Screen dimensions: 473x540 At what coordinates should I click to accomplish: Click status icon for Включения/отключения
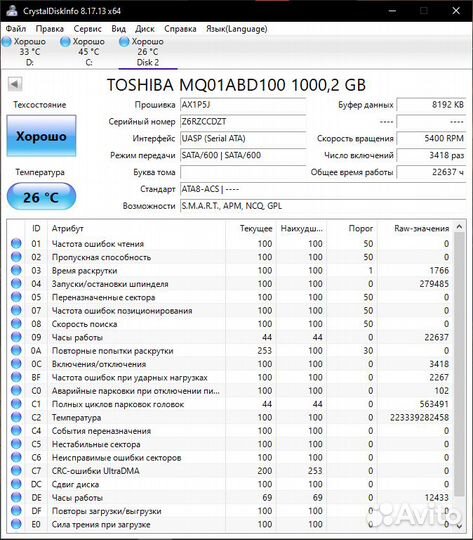16,364
